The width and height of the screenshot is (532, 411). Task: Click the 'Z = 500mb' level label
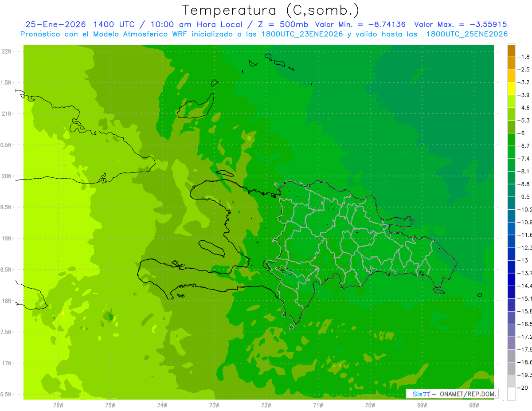pyautogui.click(x=283, y=24)
